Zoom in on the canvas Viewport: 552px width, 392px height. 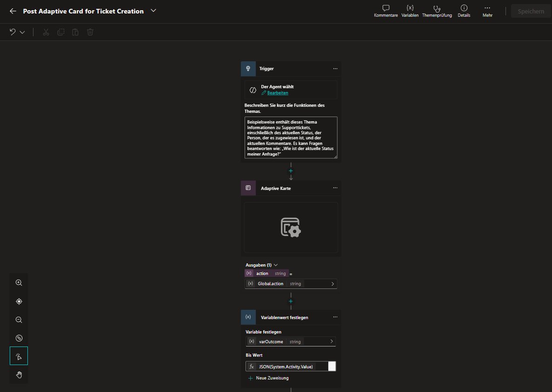click(19, 283)
